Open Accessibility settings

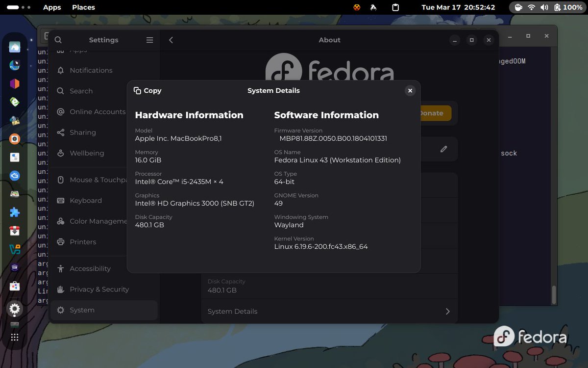click(x=104, y=269)
